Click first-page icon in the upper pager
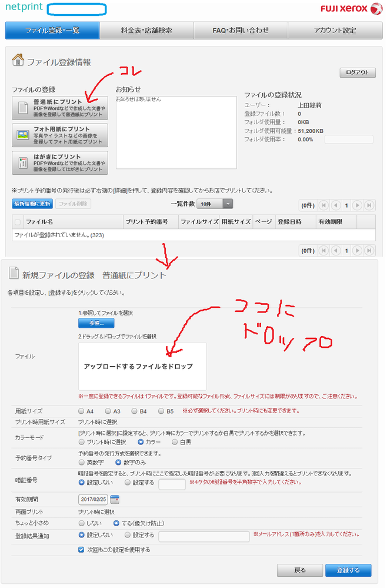Image resolution: width=387 pixels, height=588 pixels. click(x=323, y=205)
